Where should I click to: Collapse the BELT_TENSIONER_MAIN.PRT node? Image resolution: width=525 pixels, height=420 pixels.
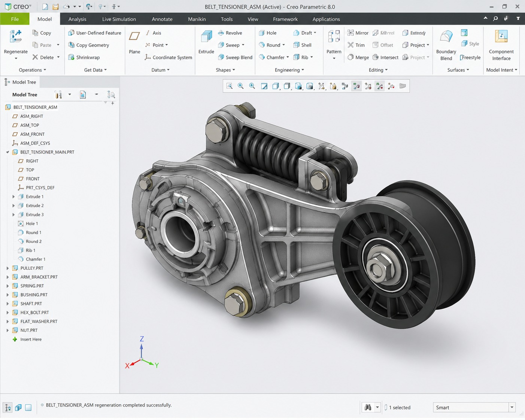(x=7, y=152)
